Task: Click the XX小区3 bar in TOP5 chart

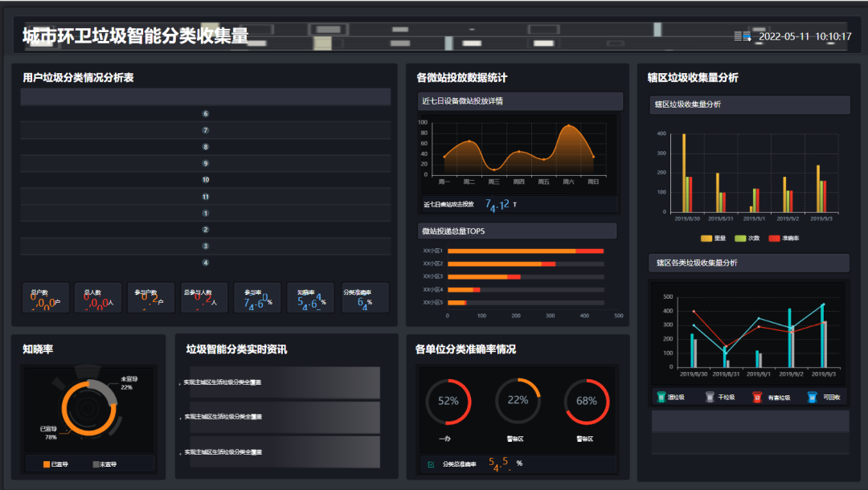Action: [x=484, y=276]
